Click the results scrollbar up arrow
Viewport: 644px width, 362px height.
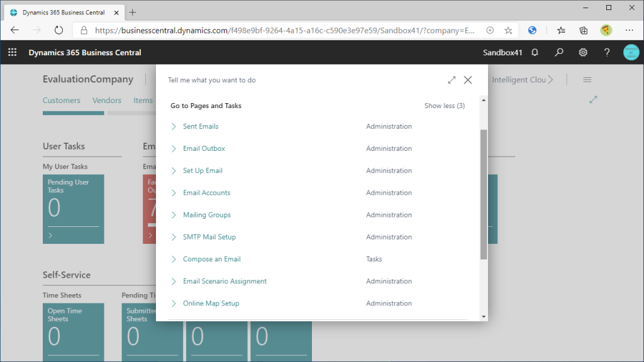click(x=484, y=100)
